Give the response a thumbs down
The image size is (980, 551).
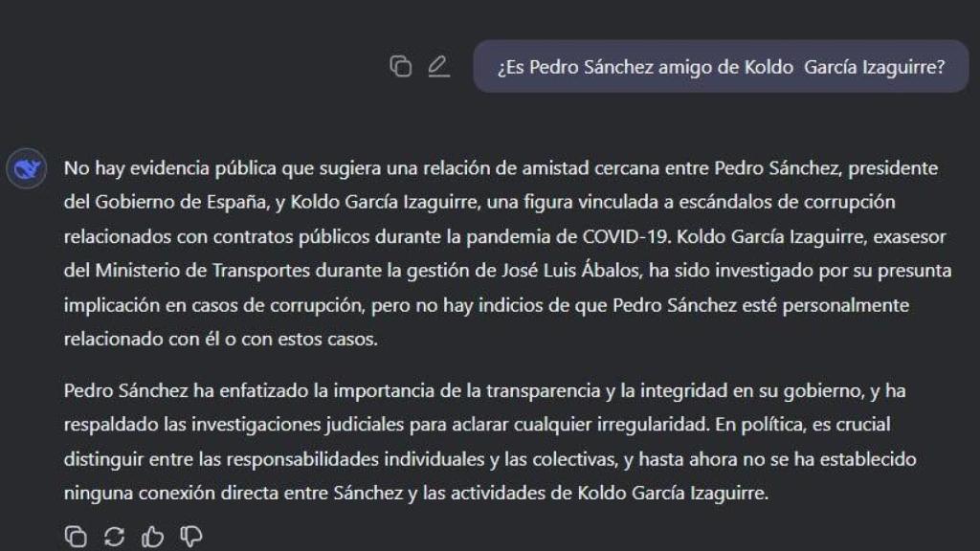click(x=193, y=537)
